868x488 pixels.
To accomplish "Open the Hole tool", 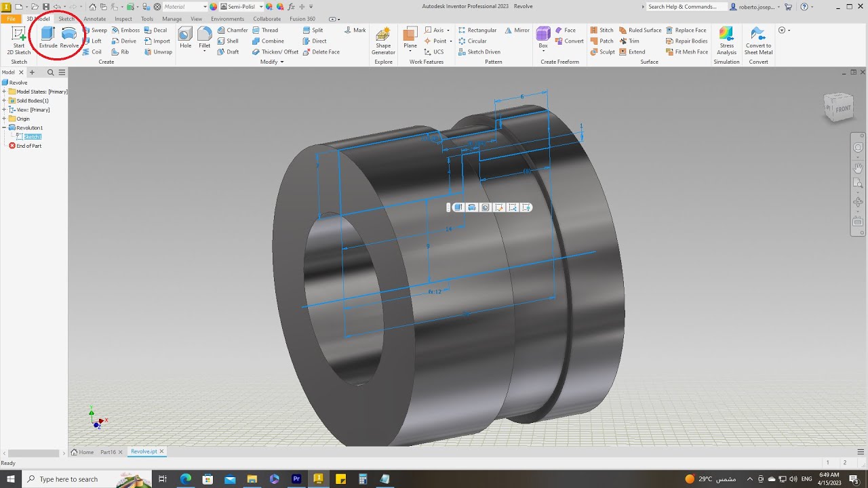I will click(x=185, y=38).
